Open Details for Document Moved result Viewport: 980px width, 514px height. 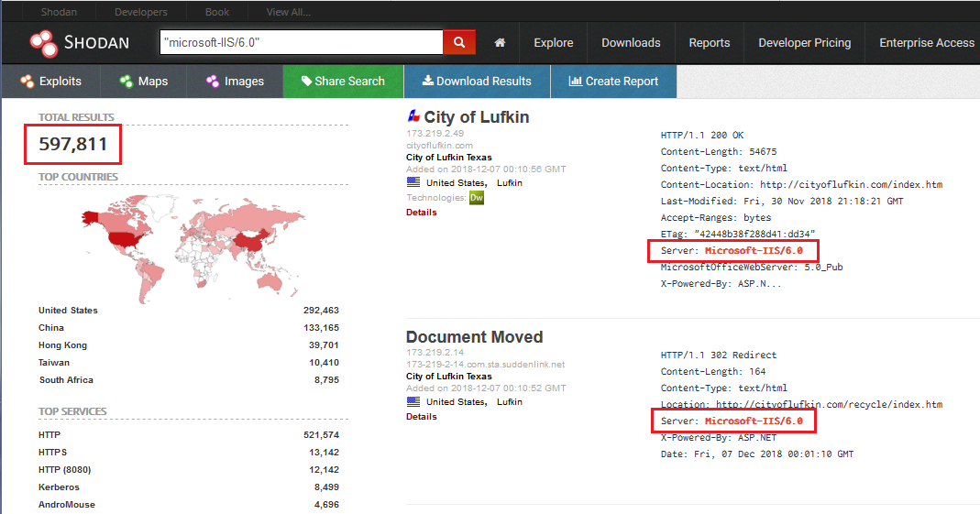pyautogui.click(x=422, y=417)
